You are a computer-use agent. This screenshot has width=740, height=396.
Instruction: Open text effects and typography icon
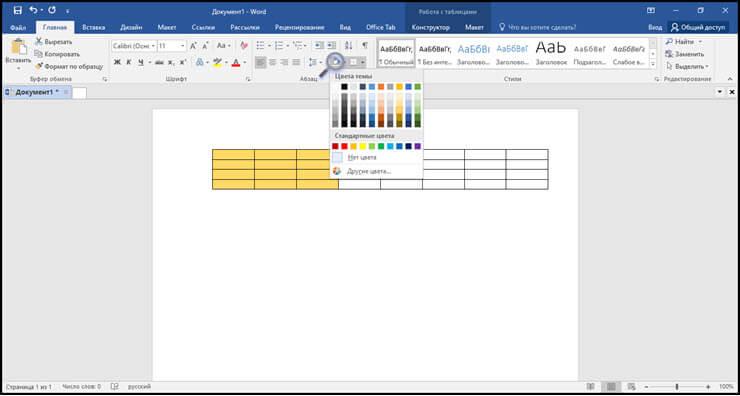(200, 62)
